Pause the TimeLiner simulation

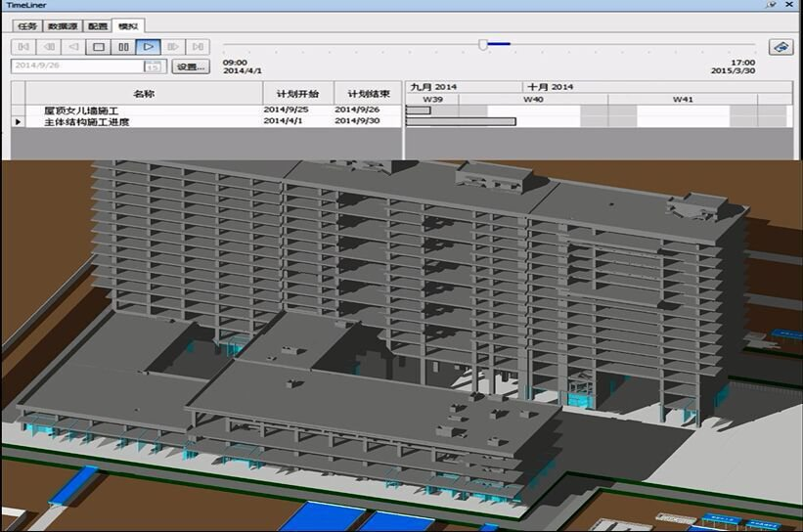click(x=123, y=47)
